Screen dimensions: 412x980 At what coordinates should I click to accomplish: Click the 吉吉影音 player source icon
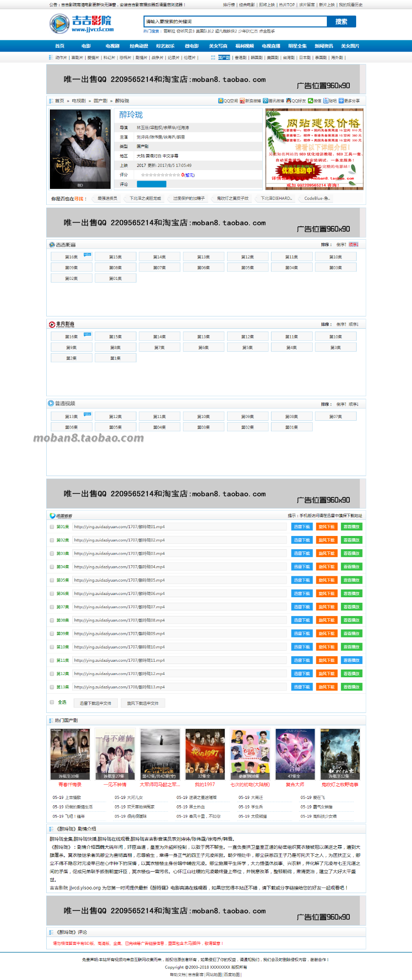coord(52,245)
